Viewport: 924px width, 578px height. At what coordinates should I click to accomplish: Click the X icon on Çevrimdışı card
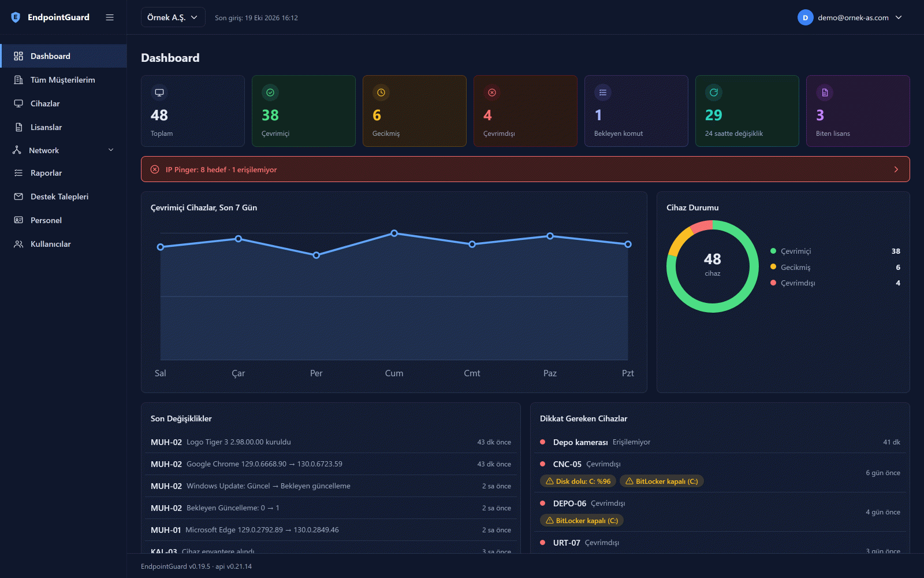coord(492,92)
